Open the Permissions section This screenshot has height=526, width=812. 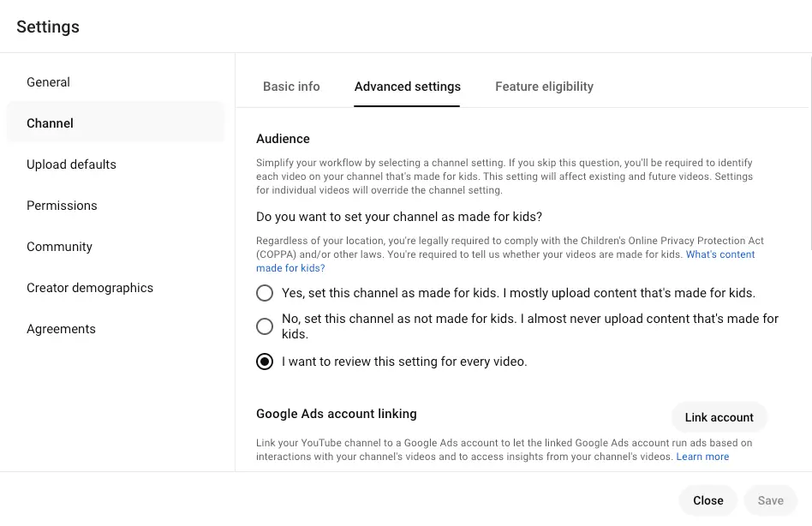pyautogui.click(x=62, y=206)
